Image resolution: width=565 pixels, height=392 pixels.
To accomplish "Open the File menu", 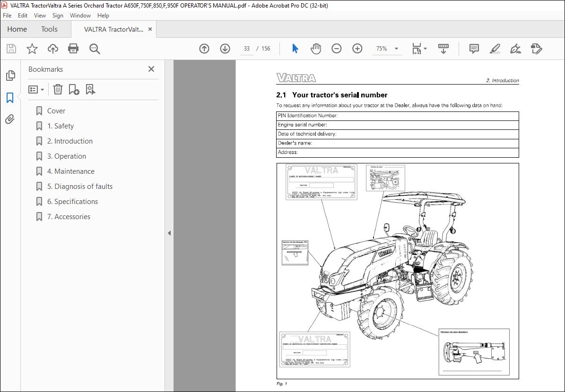I will point(7,16).
